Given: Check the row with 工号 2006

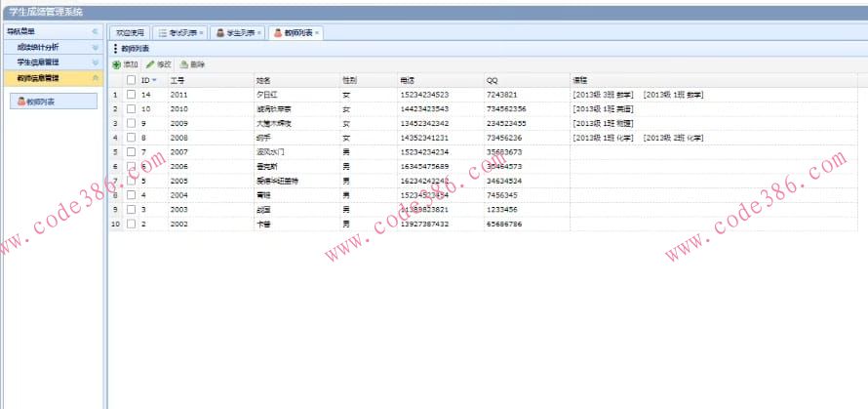Looking at the screenshot, I should (132, 166).
